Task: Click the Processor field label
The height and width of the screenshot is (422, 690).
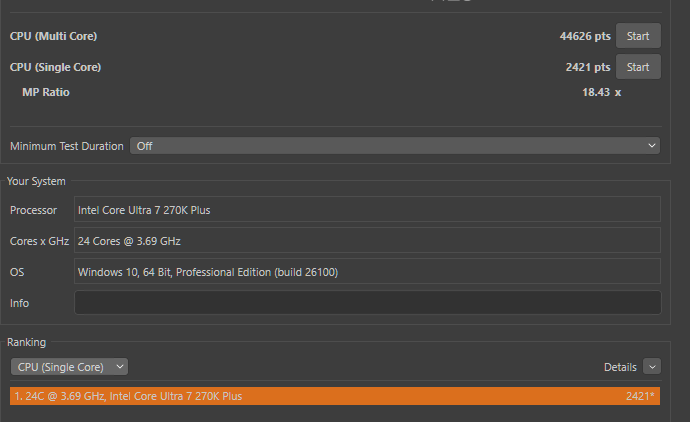Action: pyautogui.click(x=33, y=210)
